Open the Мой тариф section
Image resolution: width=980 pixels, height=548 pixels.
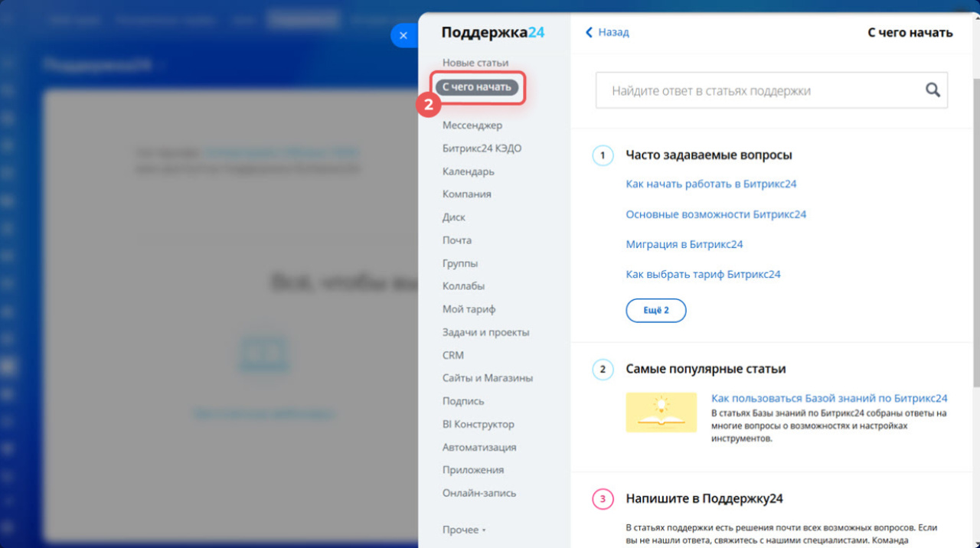[469, 309]
